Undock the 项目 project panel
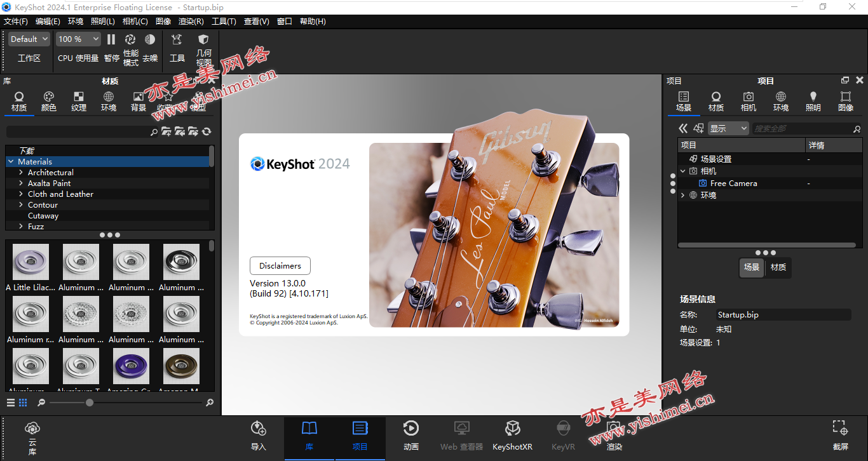 [x=844, y=81]
